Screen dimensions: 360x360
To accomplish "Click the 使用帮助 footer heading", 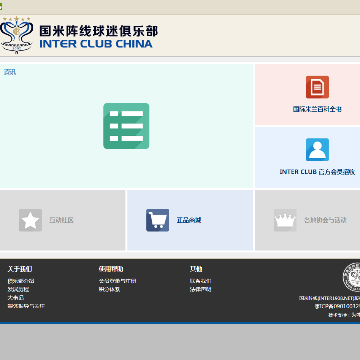I will (111, 269).
